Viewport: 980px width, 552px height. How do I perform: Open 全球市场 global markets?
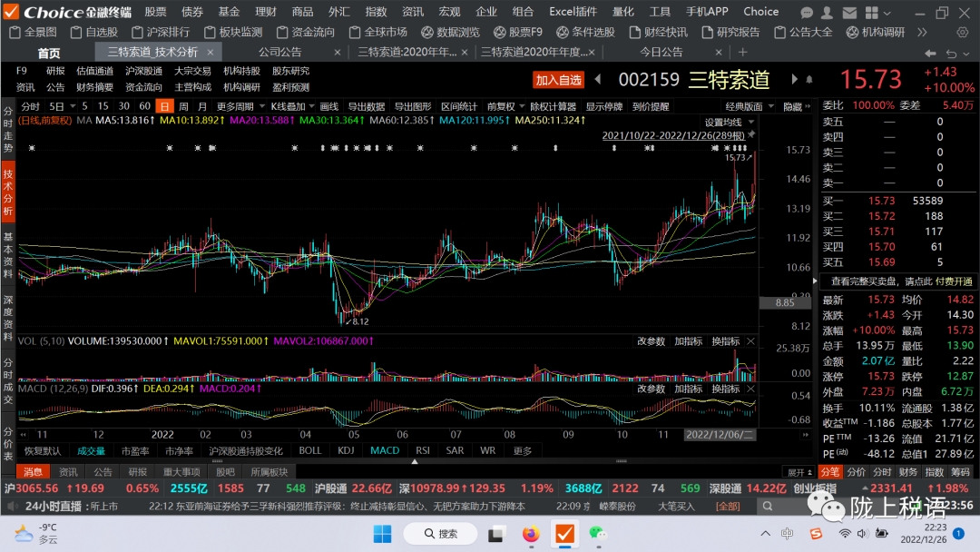378,32
